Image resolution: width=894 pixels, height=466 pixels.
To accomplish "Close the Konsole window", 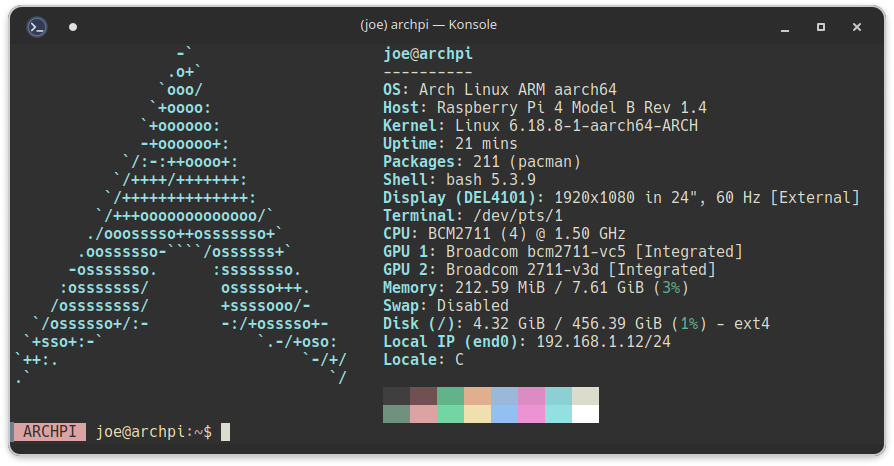I will 857,27.
